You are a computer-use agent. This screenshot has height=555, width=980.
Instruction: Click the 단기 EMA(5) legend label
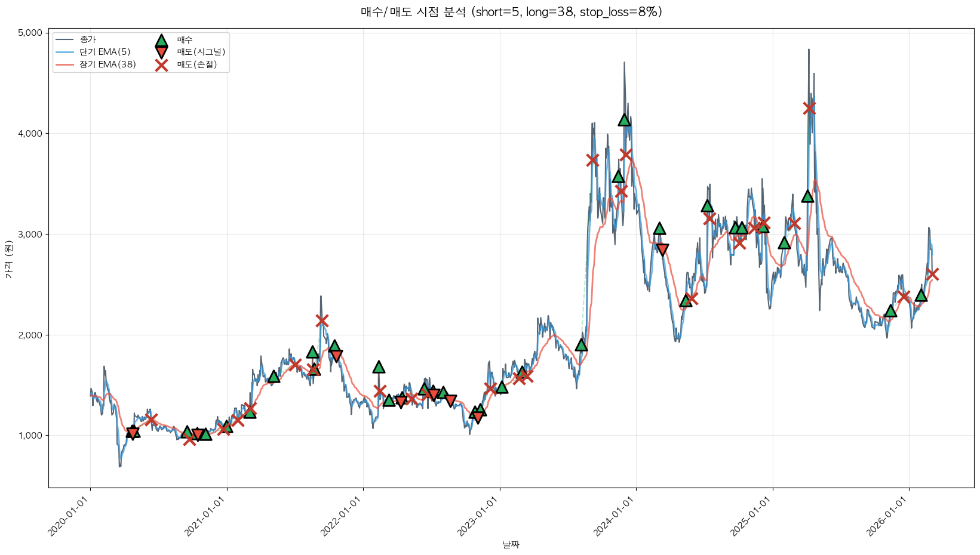[x=105, y=52]
